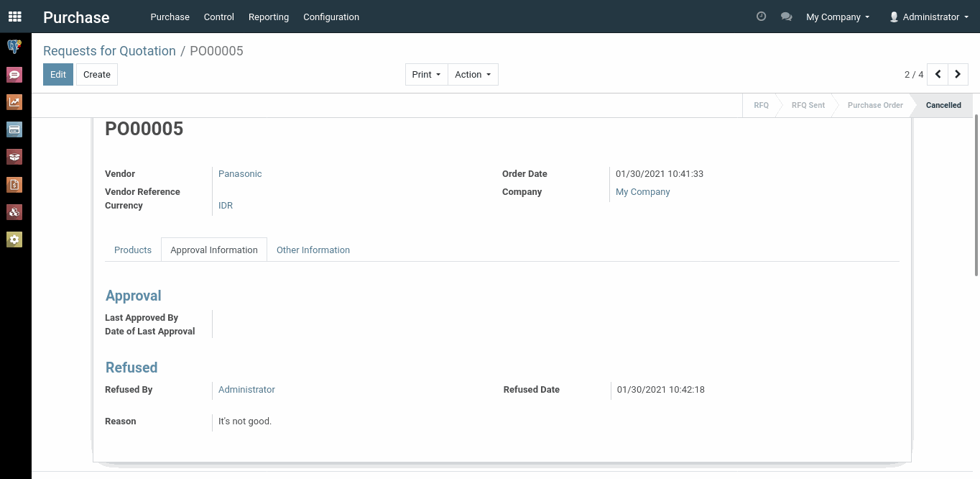Click the activities clock icon
980x479 pixels.
(x=762, y=17)
